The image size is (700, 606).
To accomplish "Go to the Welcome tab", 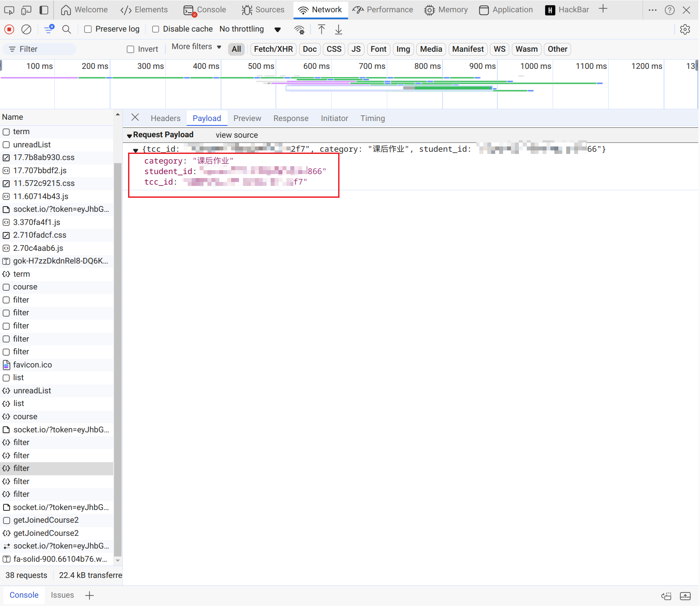I will [x=84, y=10].
